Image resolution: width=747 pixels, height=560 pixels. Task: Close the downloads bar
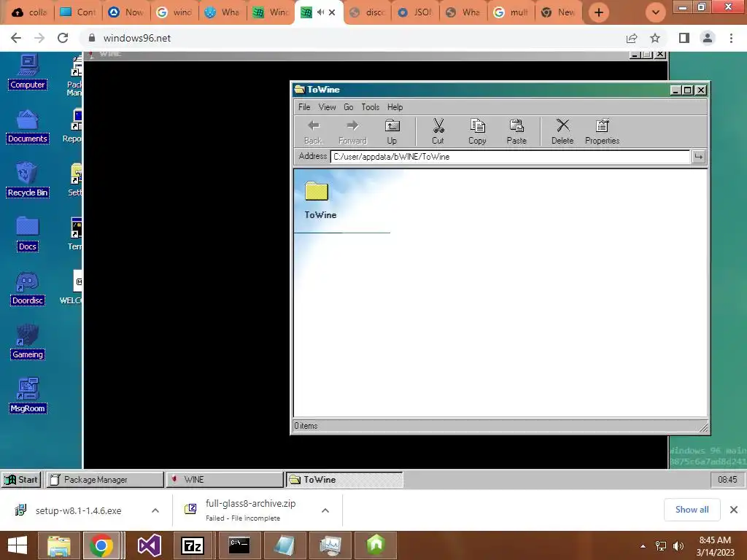(734, 510)
